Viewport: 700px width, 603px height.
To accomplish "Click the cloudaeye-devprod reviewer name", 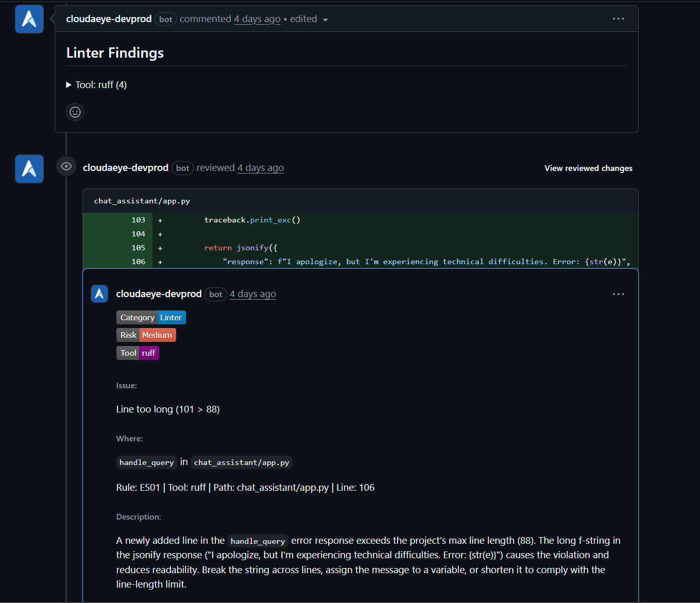I will point(126,167).
